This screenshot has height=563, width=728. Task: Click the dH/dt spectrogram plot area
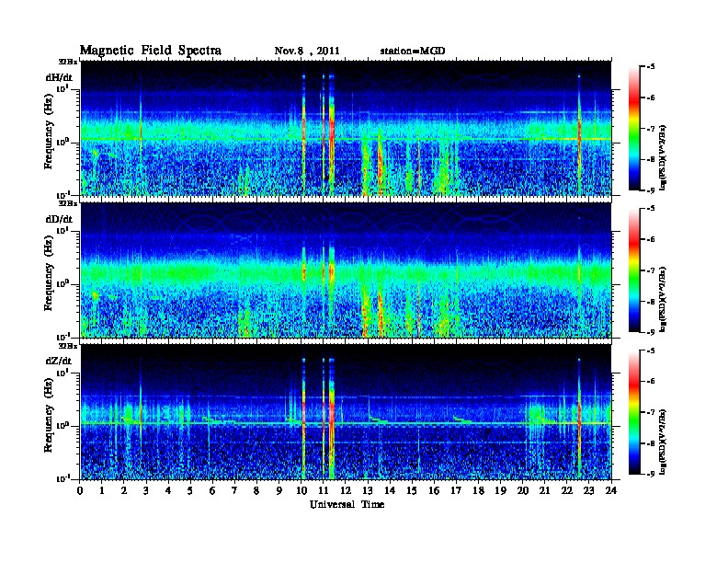coord(346,128)
